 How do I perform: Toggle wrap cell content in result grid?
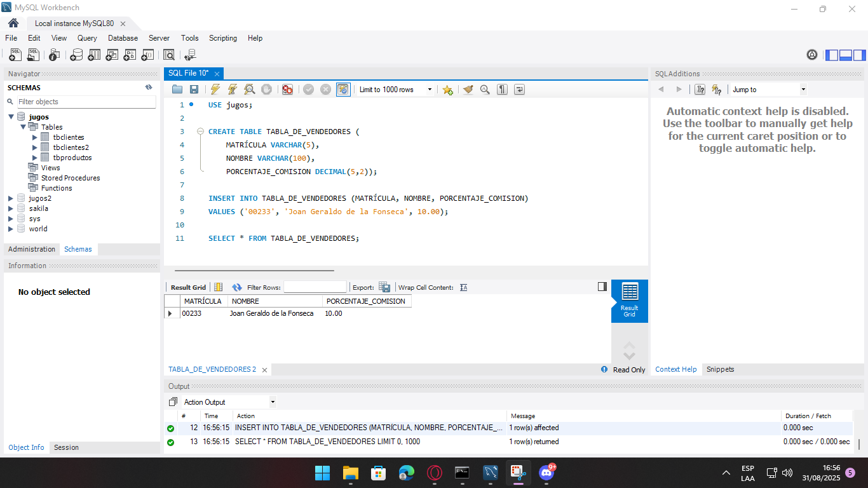pyautogui.click(x=463, y=287)
